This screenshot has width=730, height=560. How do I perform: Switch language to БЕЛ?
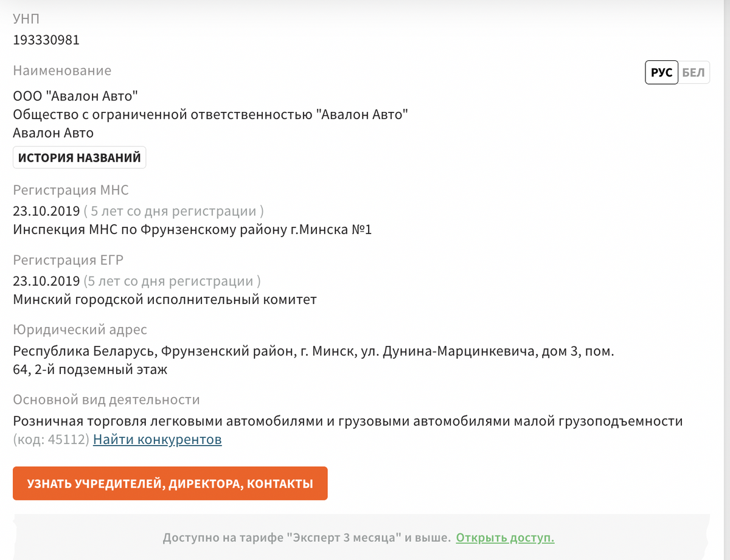(693, 73)
